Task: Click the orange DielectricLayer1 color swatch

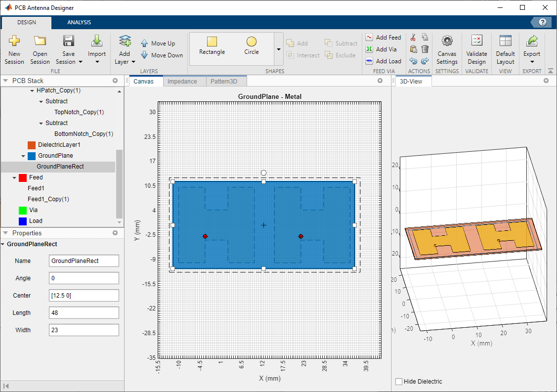Action: coord(32,145)
